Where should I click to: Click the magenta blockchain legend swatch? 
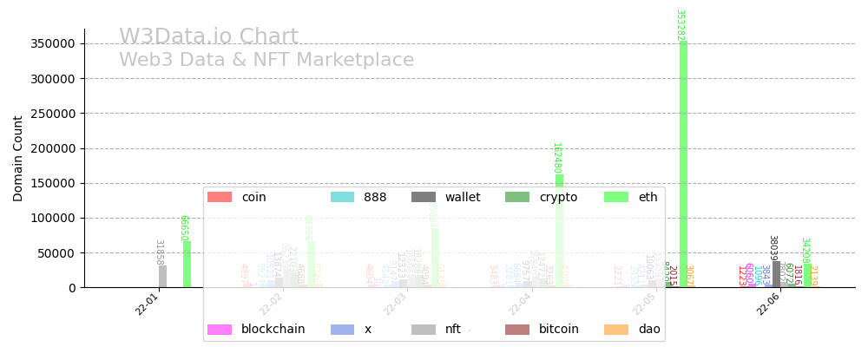click(220, 330)
